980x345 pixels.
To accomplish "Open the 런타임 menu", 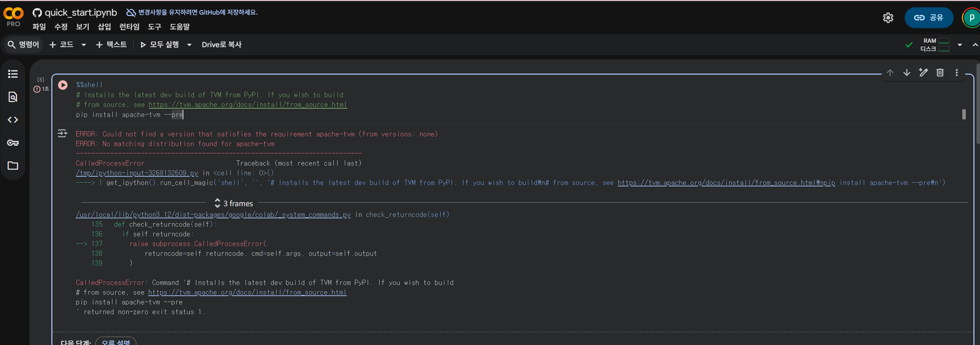I will coord(129,27).
